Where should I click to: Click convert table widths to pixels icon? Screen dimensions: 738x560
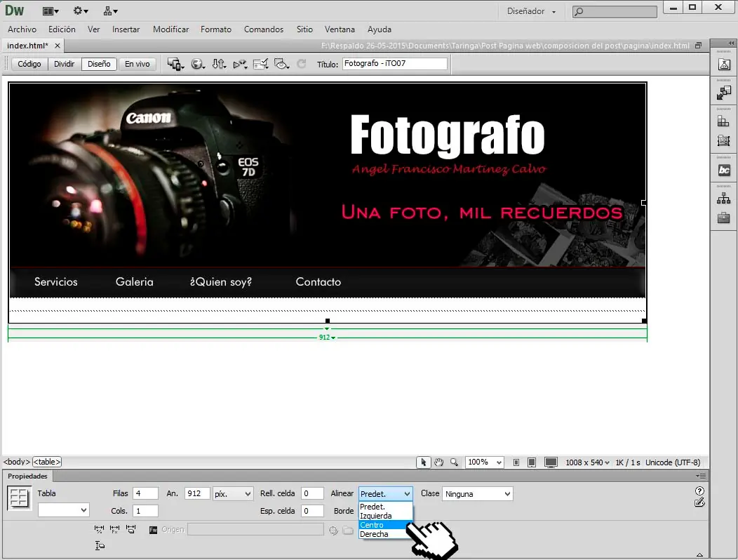(114, 529)
